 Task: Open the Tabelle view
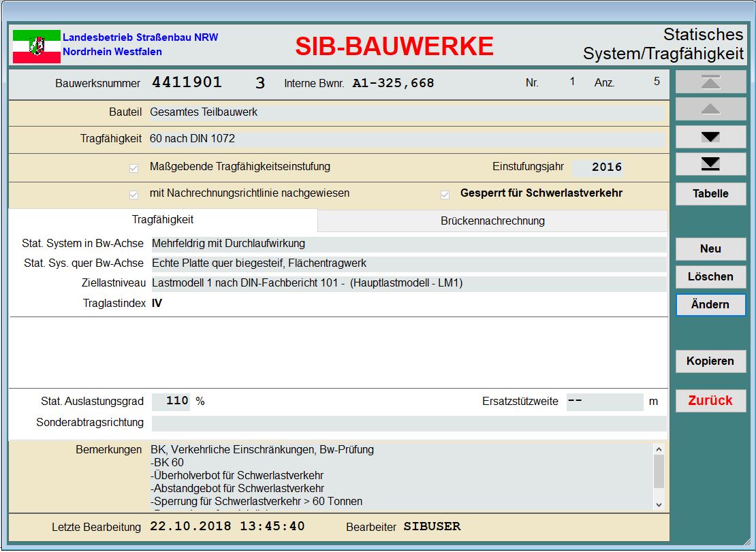[x=710, y=193]
